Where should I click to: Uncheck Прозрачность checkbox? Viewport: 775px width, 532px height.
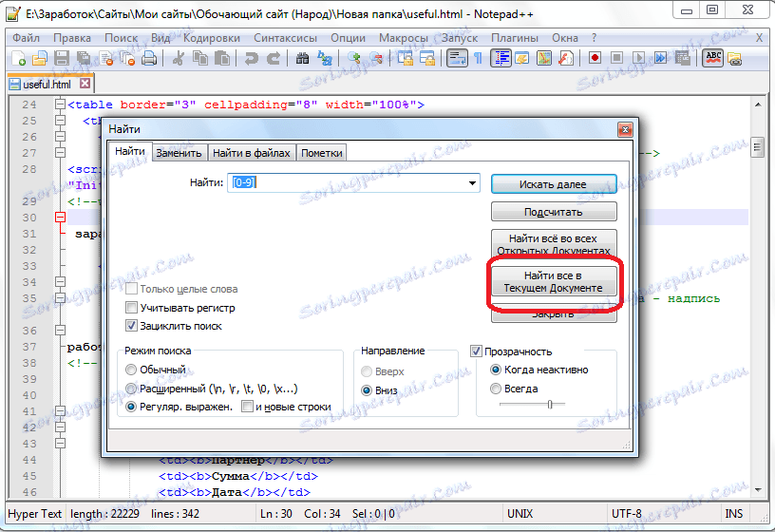coord(476,351)
